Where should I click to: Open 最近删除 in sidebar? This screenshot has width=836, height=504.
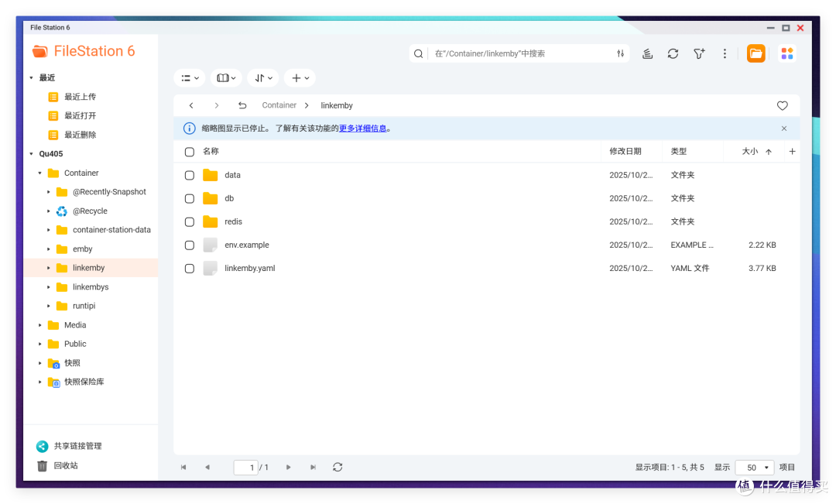click(x=80, y=135)
